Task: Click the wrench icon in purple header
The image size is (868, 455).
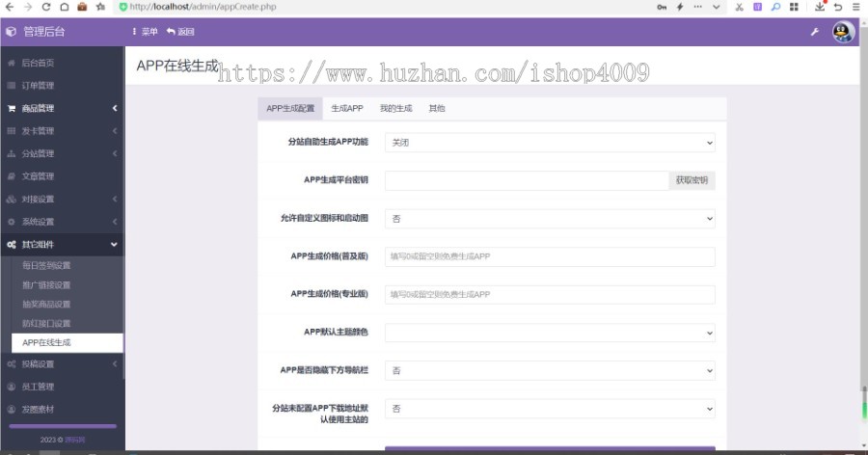Action: pyautogui.click(x=815, y=32)
